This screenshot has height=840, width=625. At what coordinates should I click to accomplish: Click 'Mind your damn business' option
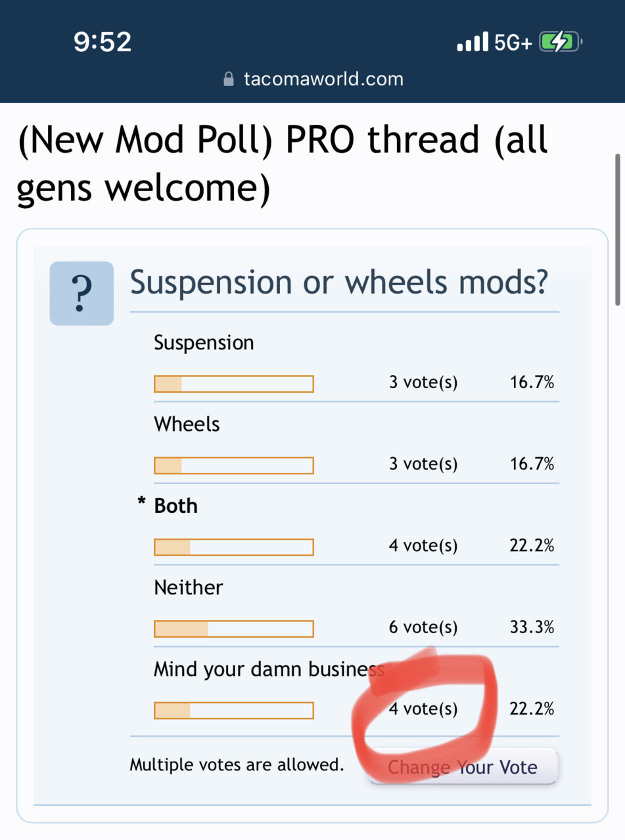(x=269, y=669)
